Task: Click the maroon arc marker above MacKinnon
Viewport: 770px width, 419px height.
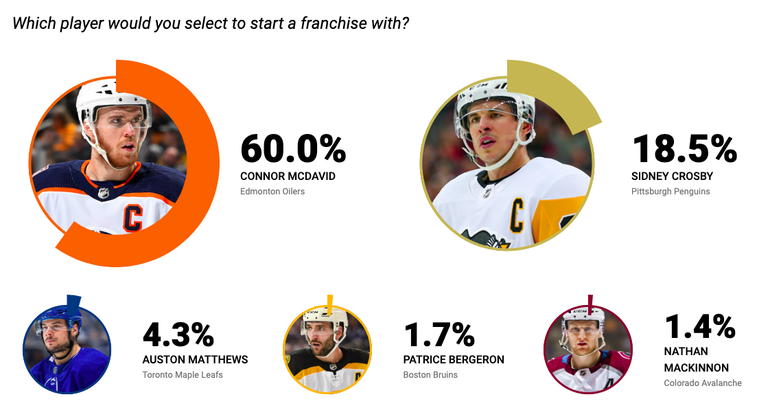Action: (x=590, y=304)
